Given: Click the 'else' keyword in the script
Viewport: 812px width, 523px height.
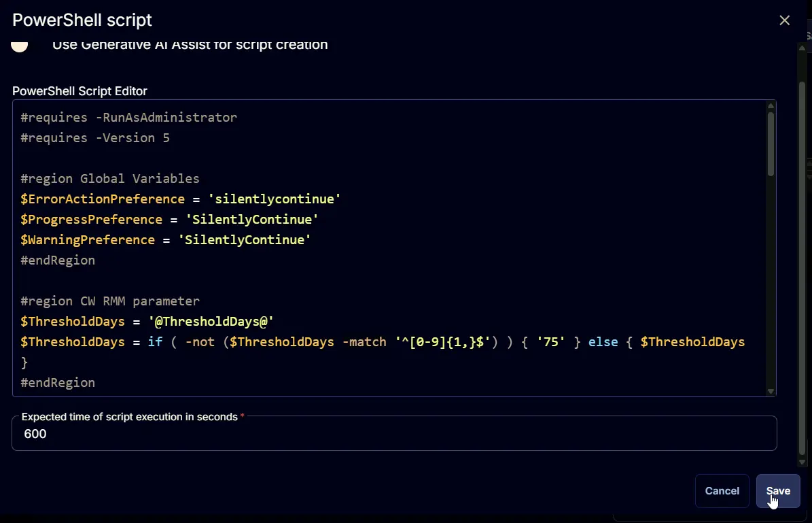Looking at the screenshot, I should [x=603, y=342].
